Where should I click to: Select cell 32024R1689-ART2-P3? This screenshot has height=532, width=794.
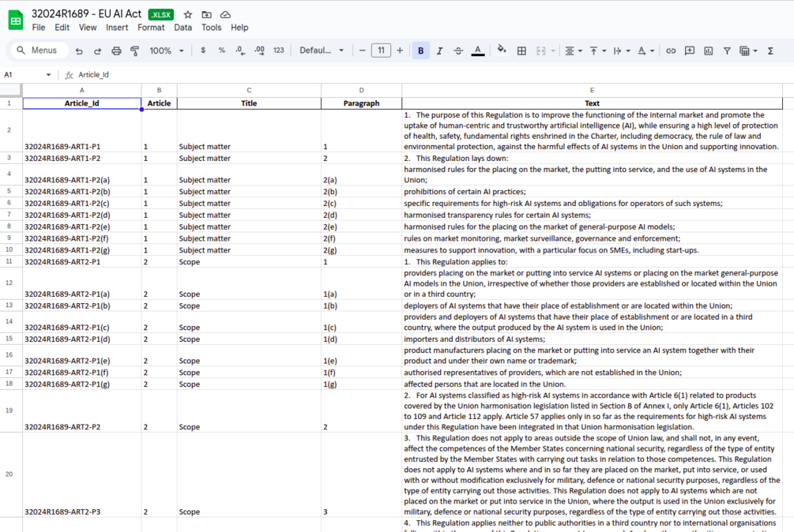(x=82, y=474)
